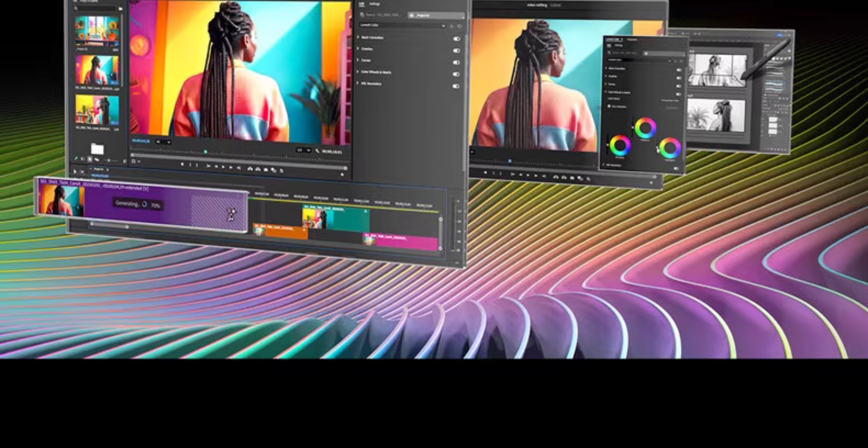Click the Play button in main monitor

click(x=223, y=167)
